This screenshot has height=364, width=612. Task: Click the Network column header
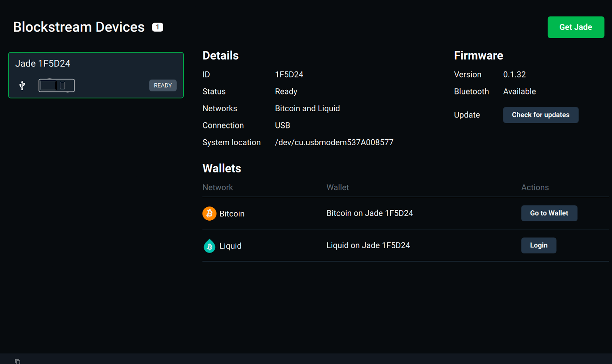(x=217, y=187)
